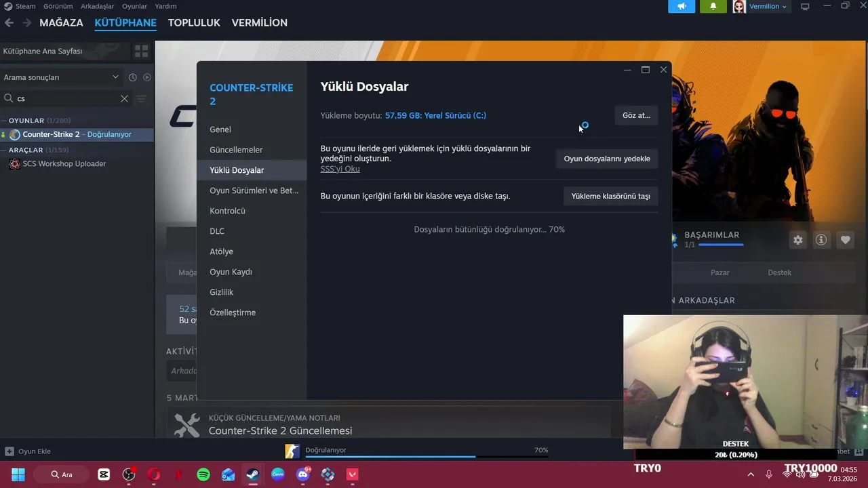Screen dimensions: 868x488
Task: Click Yükleme klasörünü taşı button
Action: [610, 196]
